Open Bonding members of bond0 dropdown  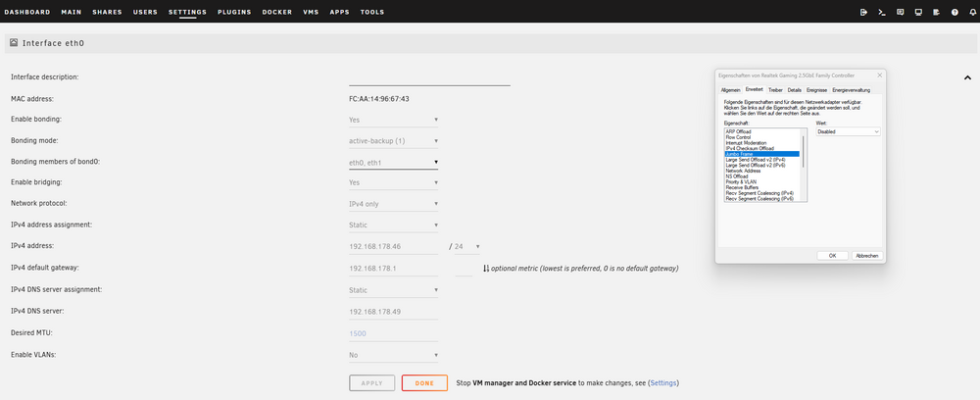(x=394, y=162)
